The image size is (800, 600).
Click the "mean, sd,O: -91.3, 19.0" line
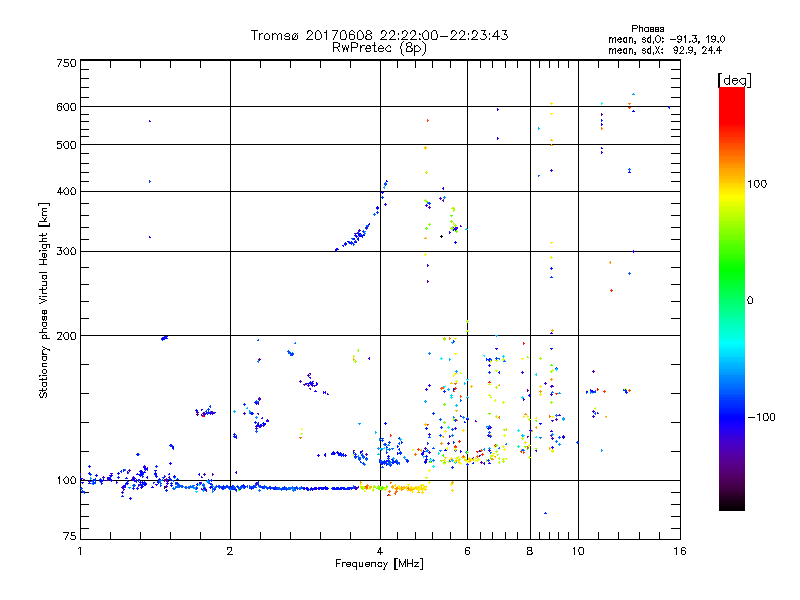pyautogui.click(x=666, y=39)
